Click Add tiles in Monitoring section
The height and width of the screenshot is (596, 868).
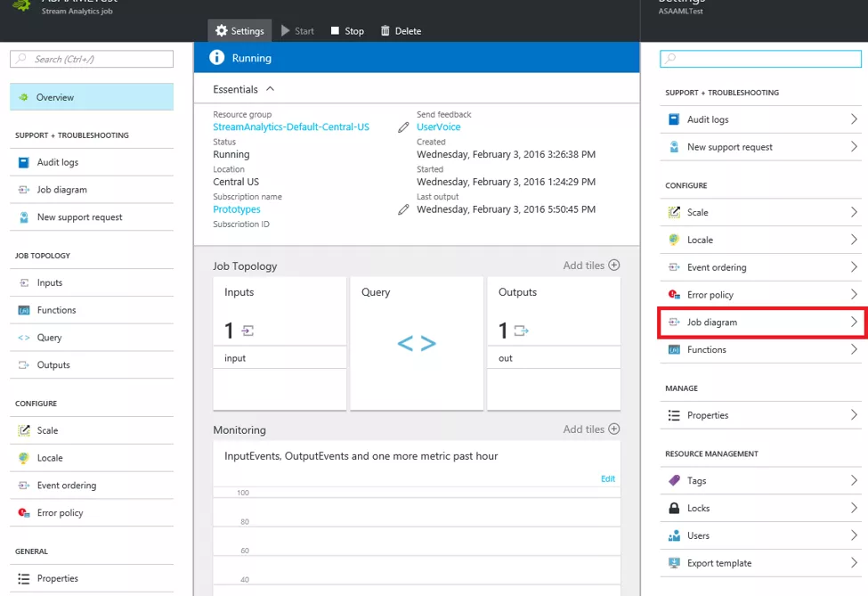click(591, 429)
